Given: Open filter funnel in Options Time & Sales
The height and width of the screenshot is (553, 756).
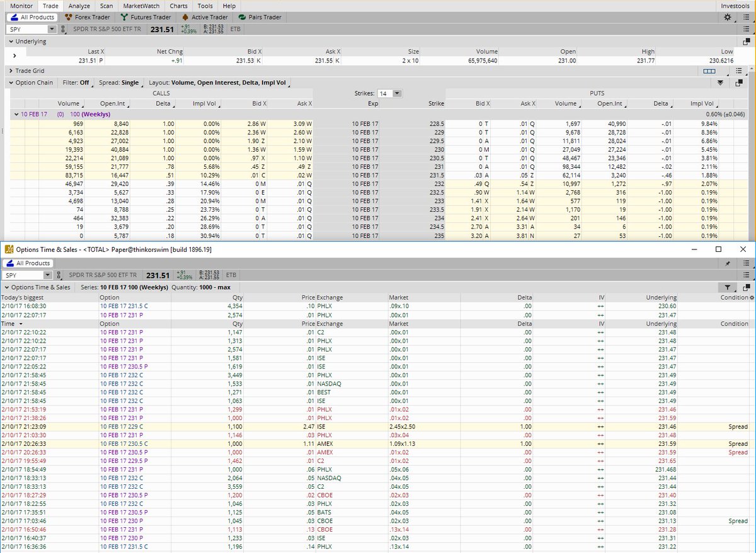Looking at the screenshot, I should 726,287.
